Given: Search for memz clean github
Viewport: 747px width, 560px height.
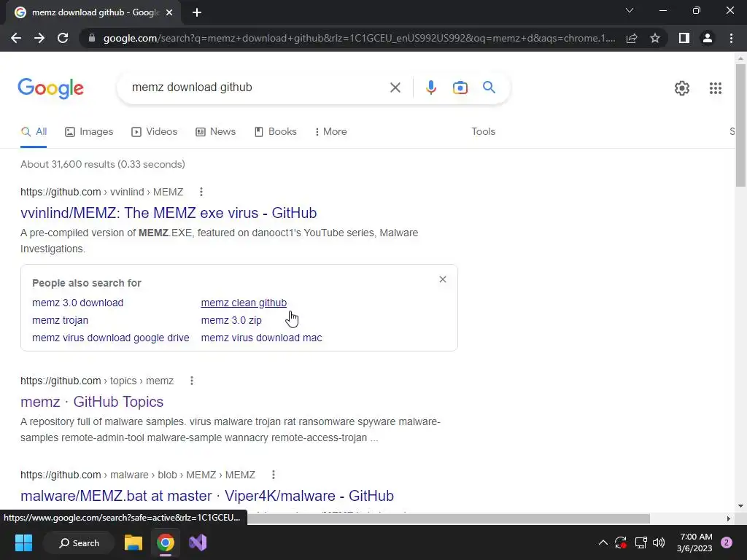Looking at the screenshot, I should (244, 303).
